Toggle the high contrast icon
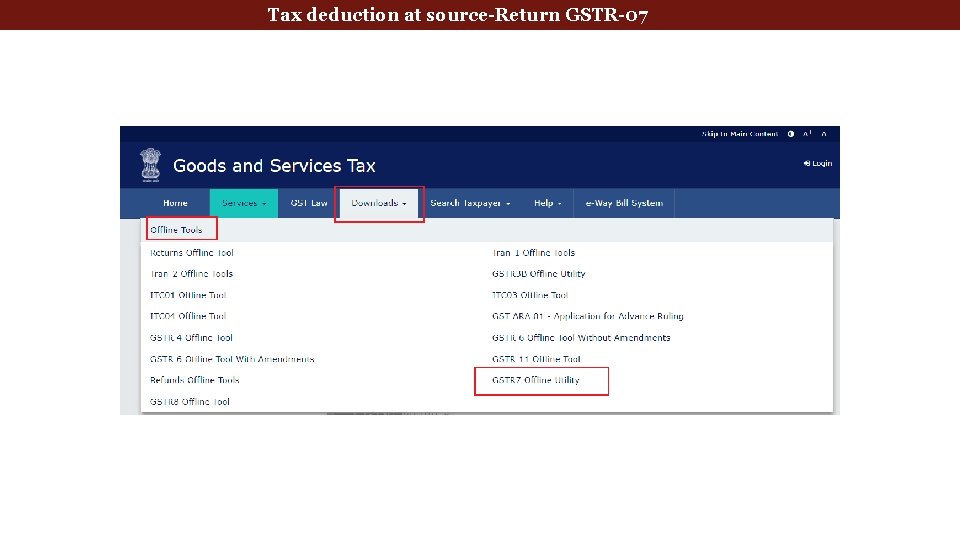Screen dimensions: 960x540 [x=791, y=133]
